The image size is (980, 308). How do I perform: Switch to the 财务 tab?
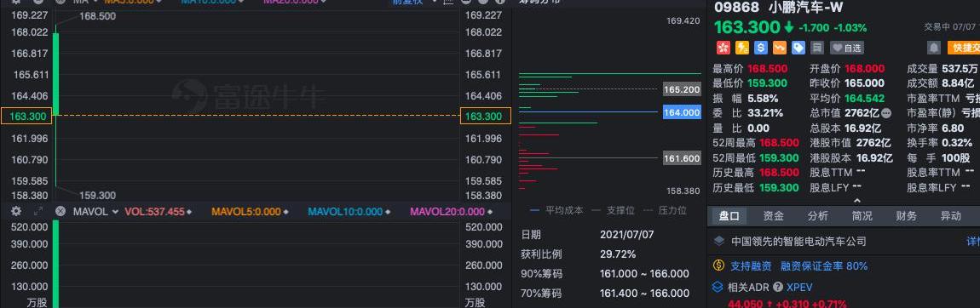906,216
